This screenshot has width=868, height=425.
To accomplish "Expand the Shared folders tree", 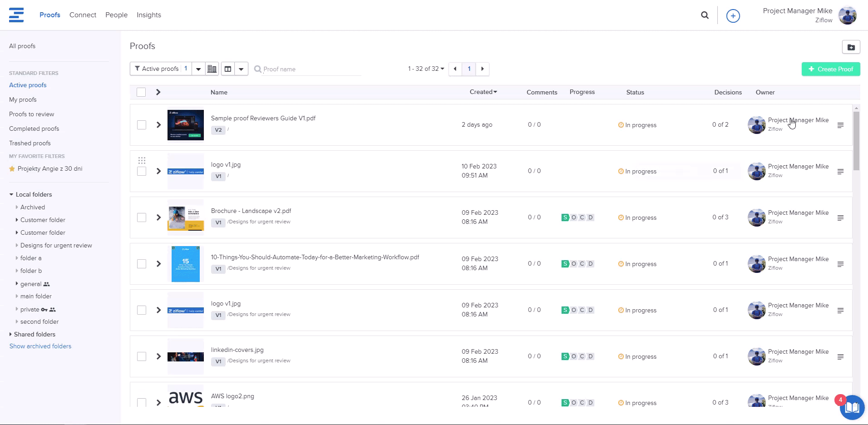I will coord(11,334).
